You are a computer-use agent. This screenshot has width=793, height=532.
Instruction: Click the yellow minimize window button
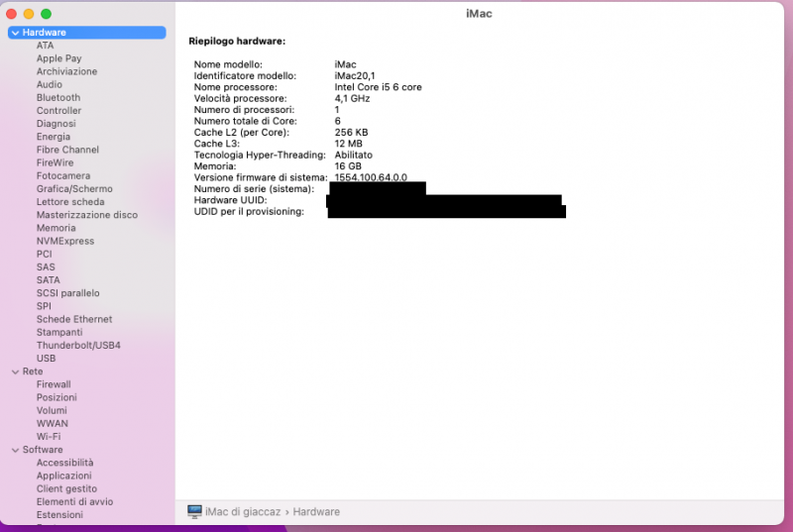point(29,14)
